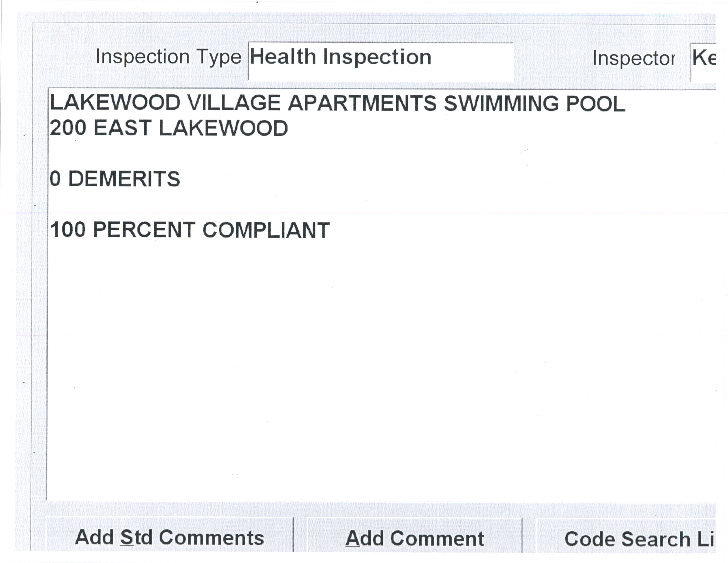
Task: Click the words SWIMMING POOL
Action: click(x=534, y=103)
